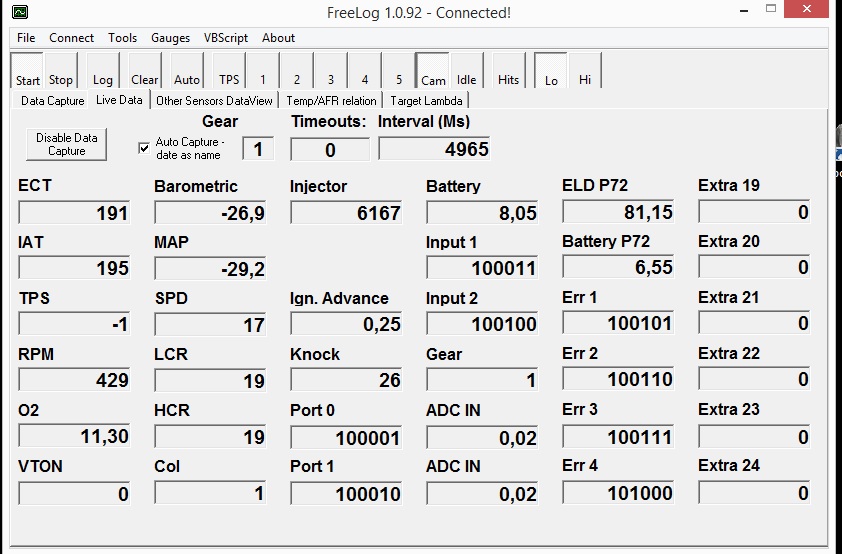Viewport: 842px width, 554px height.
Task: Click the Stop toolbar button
Action: [x=61, y=70]
